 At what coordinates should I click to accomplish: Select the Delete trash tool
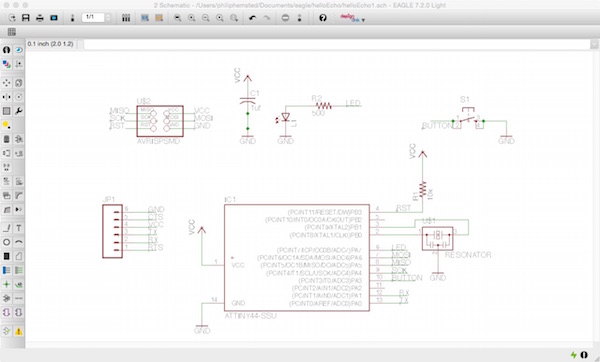(7, 139)
